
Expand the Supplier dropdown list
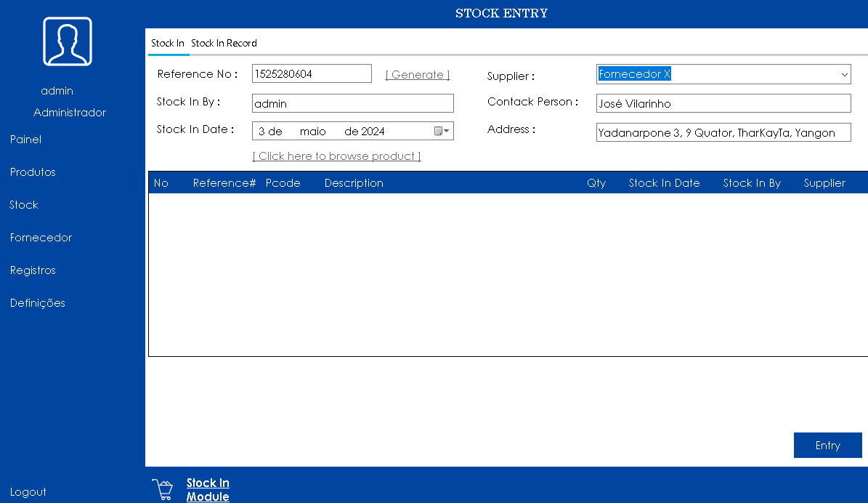coord(844,75)
